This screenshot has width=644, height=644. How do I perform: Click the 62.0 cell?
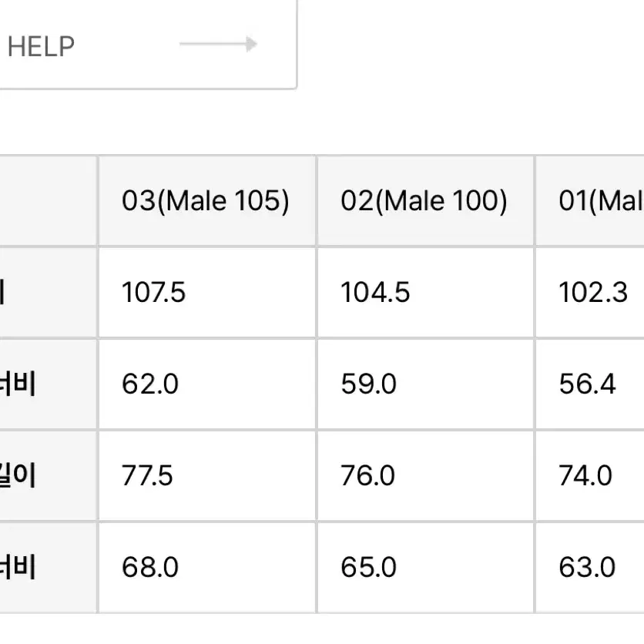207,384
